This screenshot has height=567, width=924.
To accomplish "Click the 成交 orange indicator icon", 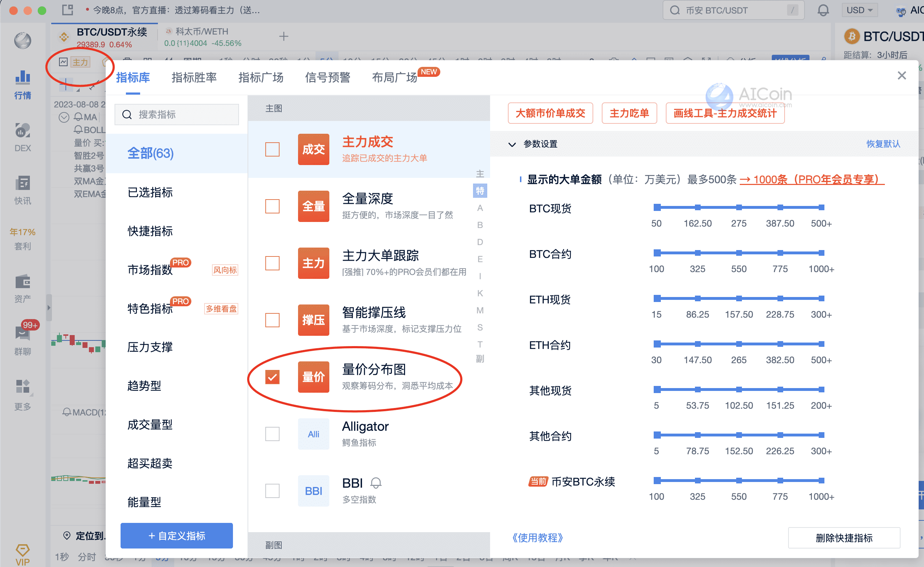I will point(313,149).
